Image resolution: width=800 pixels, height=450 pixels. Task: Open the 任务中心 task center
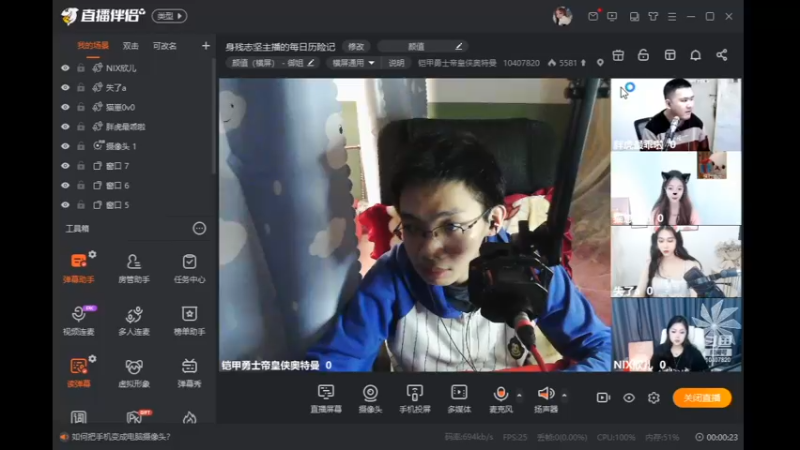189,268
